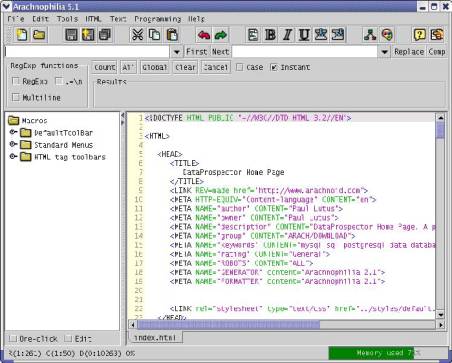Uncheck the Instant checkbox
The image size is (452, 363).
pyautogui.click(x=274, y=67)
